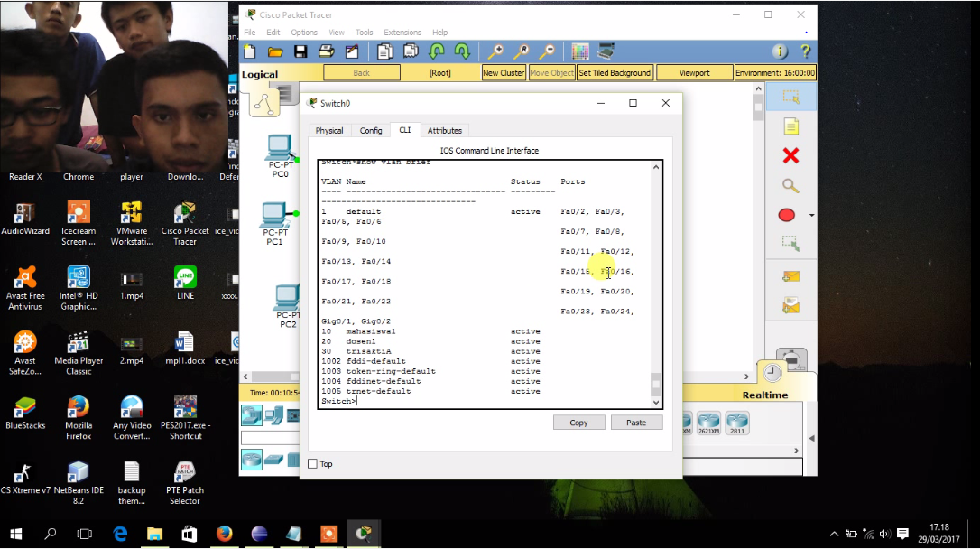Viewport: 980px width, 549px height.
Task: Select the red ellipse drawing tool
Action: pyautogui.click(x=787, y=215)
